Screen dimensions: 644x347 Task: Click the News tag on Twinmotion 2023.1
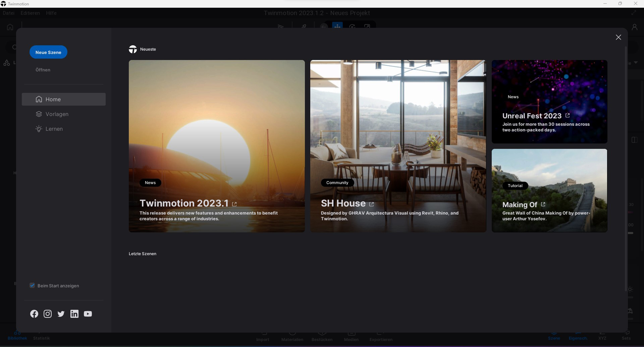click(150, 183)
